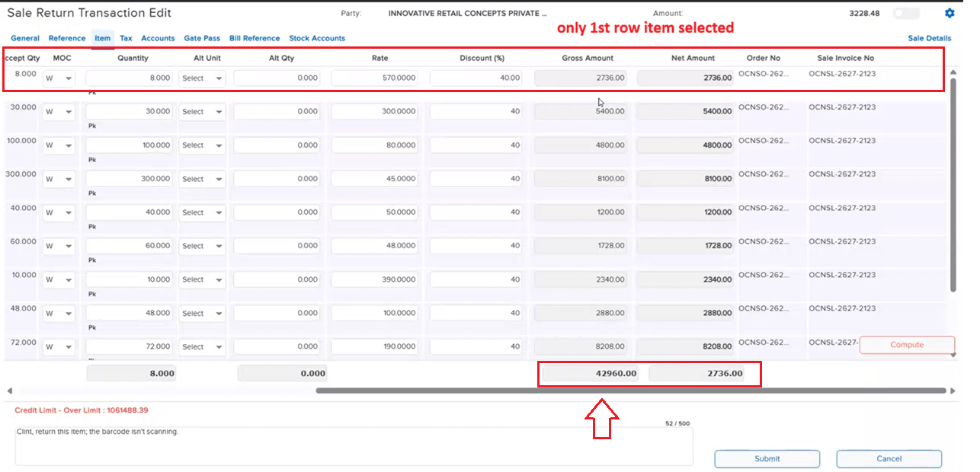
Task: Click the Discount field showing 40.00
Action: point(476,78)
